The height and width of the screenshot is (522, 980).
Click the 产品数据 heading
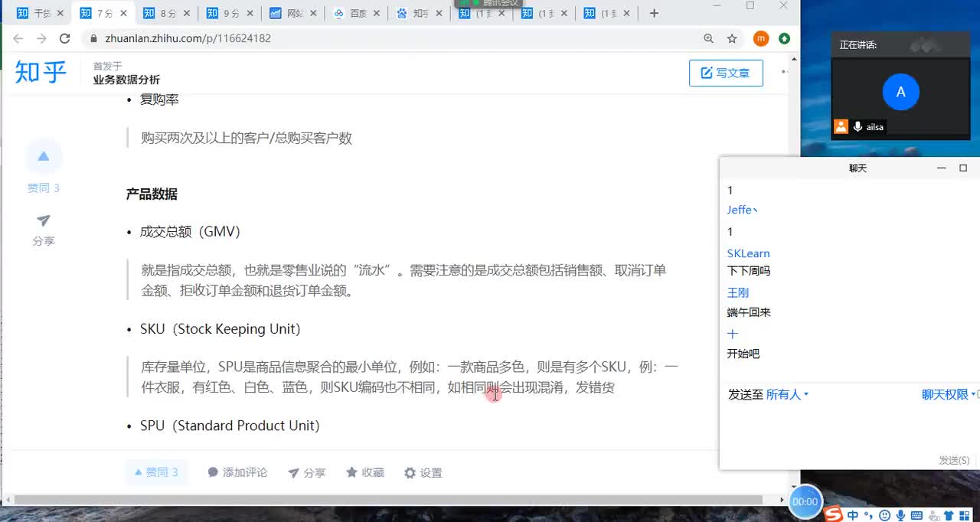click(152, 194)
